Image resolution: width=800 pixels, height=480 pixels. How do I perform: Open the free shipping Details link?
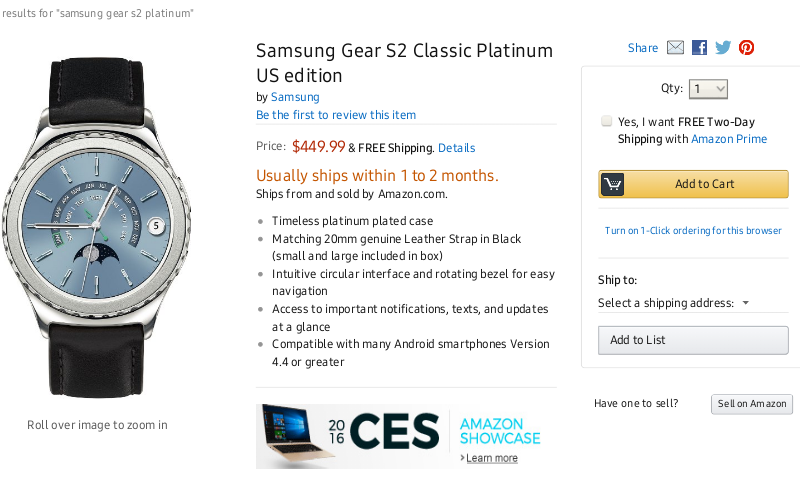pos(456,148)
